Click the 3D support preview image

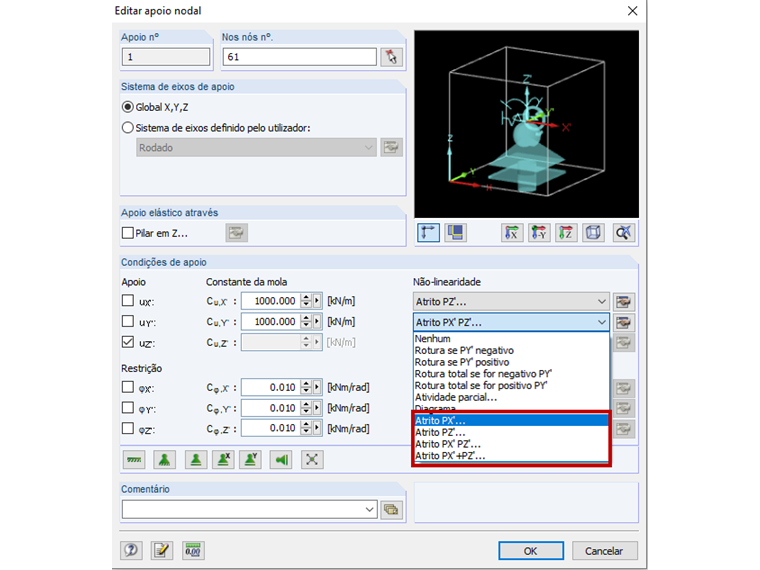(526, 124)
